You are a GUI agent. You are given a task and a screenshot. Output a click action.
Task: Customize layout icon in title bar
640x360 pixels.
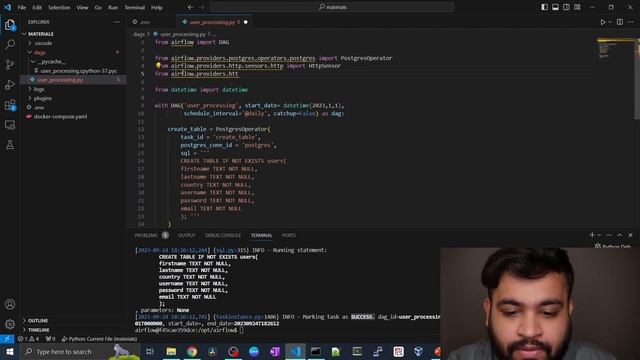(x=577, y=7)
